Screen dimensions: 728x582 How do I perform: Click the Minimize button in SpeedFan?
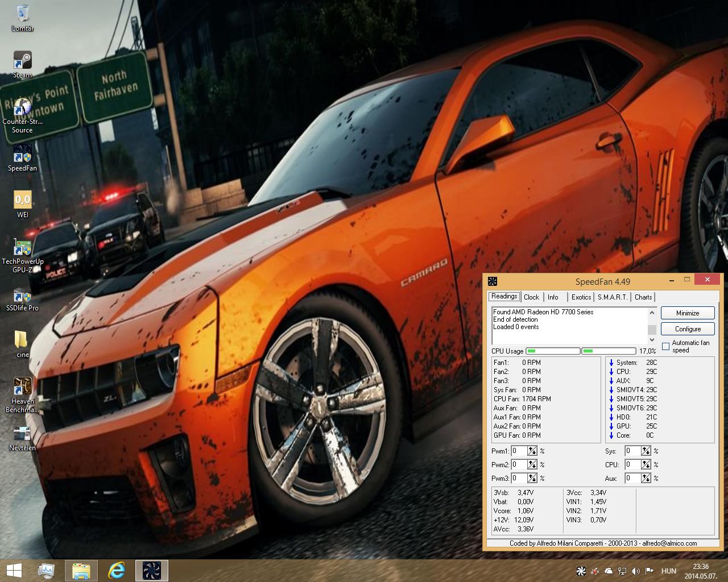click(688, 313)
